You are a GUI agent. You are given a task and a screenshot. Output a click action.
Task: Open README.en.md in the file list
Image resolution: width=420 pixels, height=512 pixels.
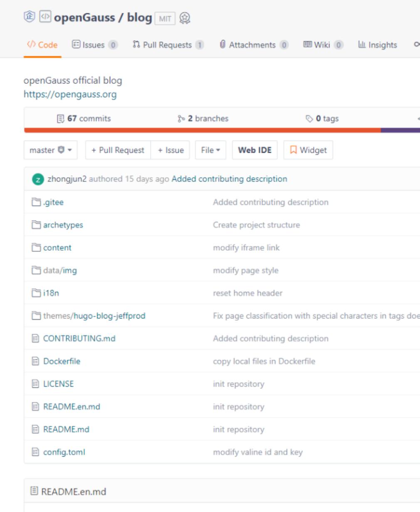(x=72, y=407)
